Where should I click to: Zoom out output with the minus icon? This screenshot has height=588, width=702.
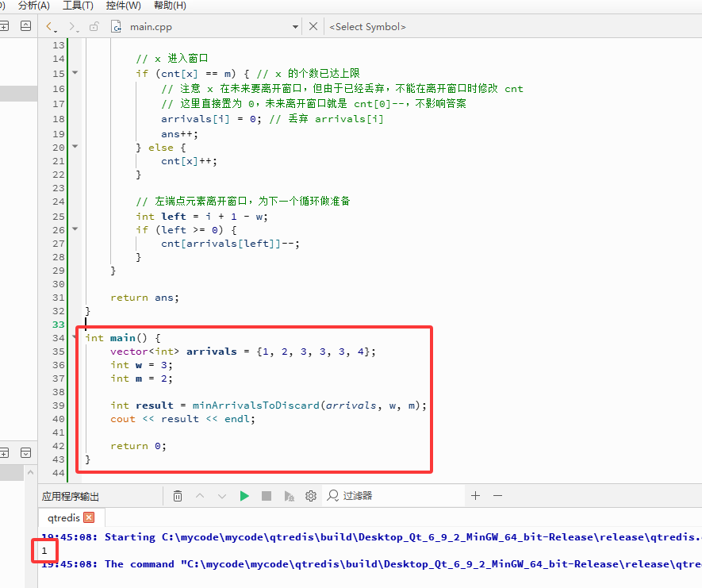(498, 495)
